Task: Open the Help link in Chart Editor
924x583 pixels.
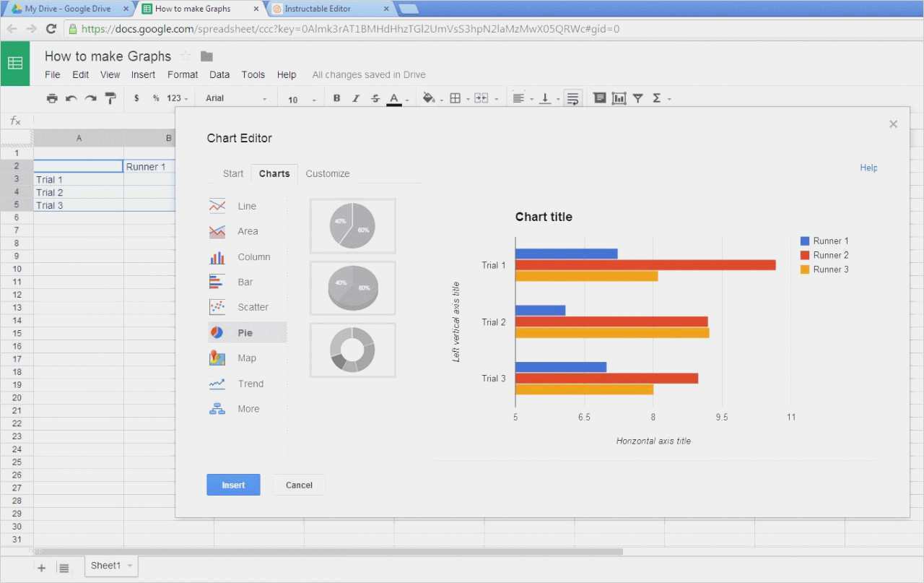Action: click(x=868, y=168)
